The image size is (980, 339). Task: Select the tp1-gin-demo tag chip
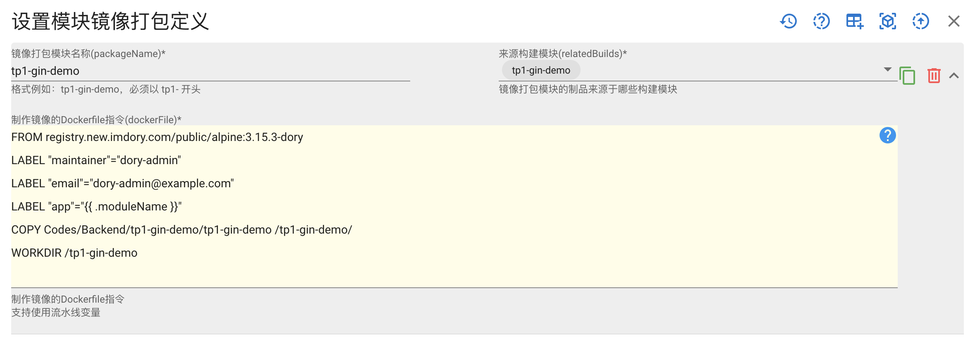540,70
